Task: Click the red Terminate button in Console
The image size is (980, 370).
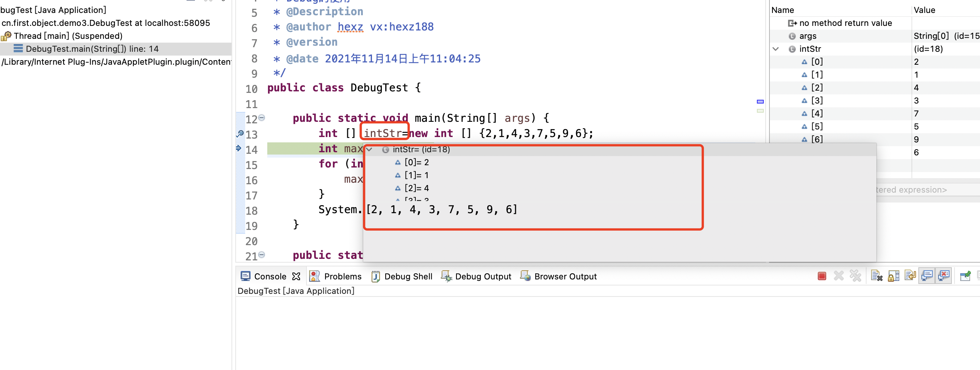Action: (x=822, y=276)
